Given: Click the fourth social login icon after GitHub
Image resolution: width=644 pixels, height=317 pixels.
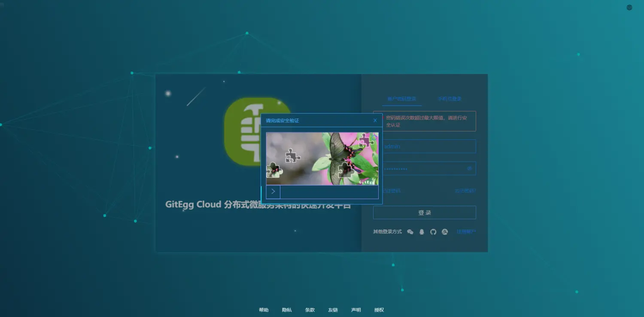Looking at the screenshot, I should coord(445,232).
